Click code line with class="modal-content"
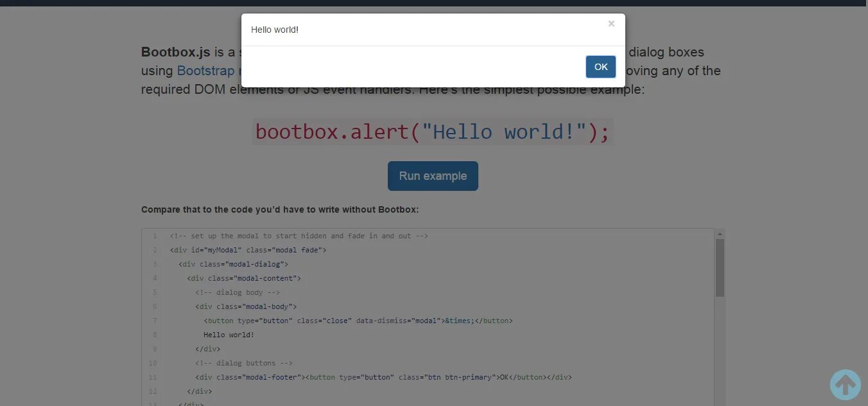This screenshot has width=868, height=406. (x=244, y=278)
